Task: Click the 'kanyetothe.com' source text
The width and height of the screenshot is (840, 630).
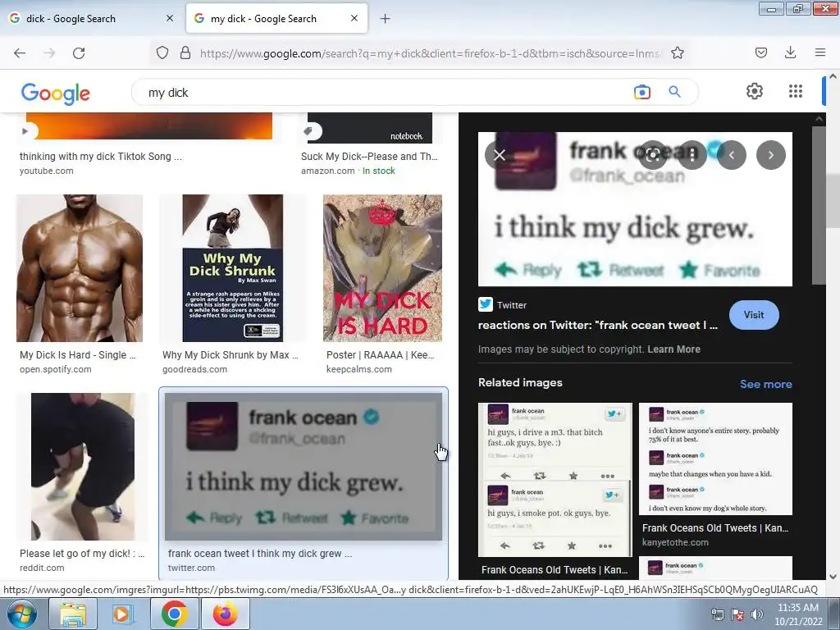Action: (x=675, y=542)
